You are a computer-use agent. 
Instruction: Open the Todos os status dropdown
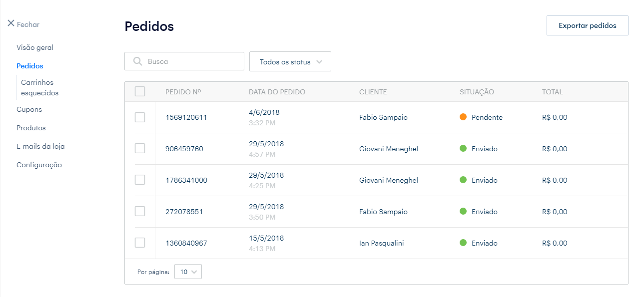(290, 62)
